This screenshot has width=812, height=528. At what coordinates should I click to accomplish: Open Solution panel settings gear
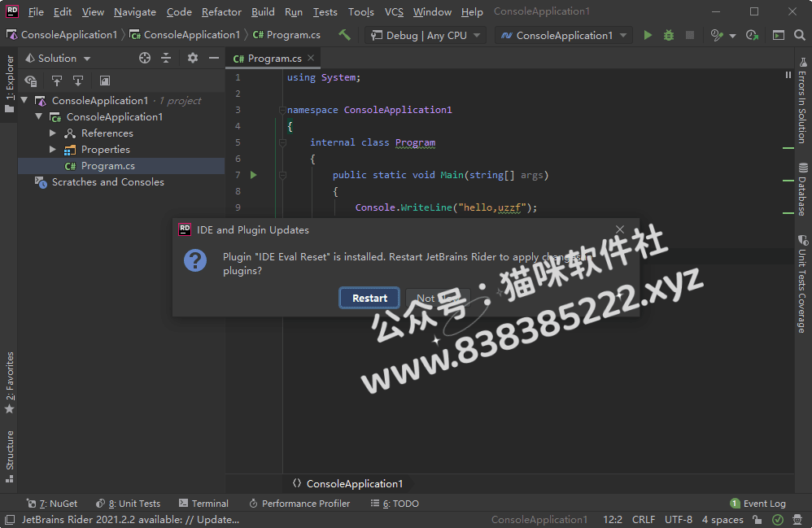pos(193,58)
